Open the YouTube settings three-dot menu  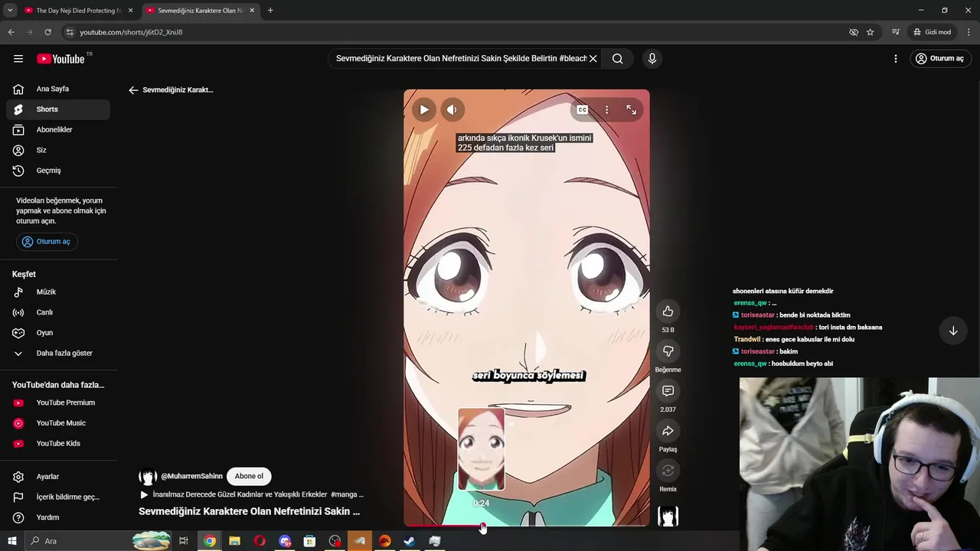point(896,59)
